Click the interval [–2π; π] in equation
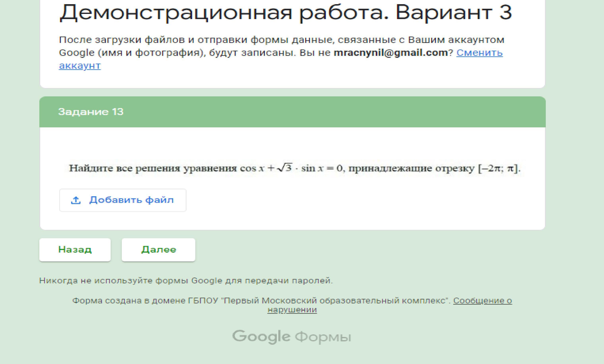The height and width of the screenshot is (364, 604). [498, 168]
